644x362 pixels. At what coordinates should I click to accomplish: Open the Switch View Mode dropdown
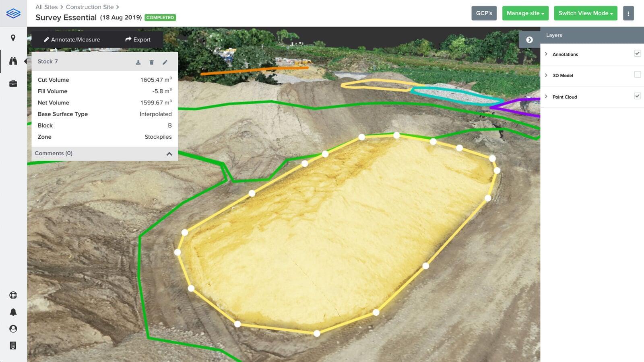pos(585,13)
